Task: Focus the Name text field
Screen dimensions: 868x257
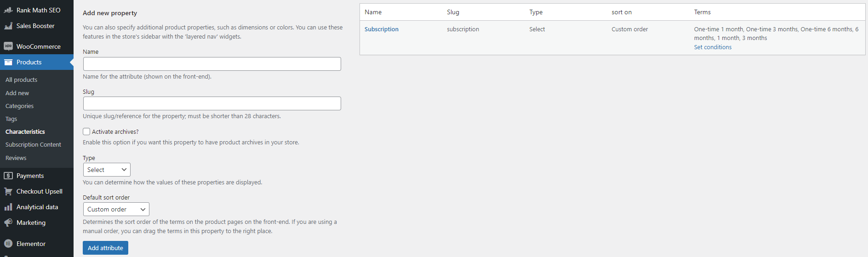Action: pos(212,64)
